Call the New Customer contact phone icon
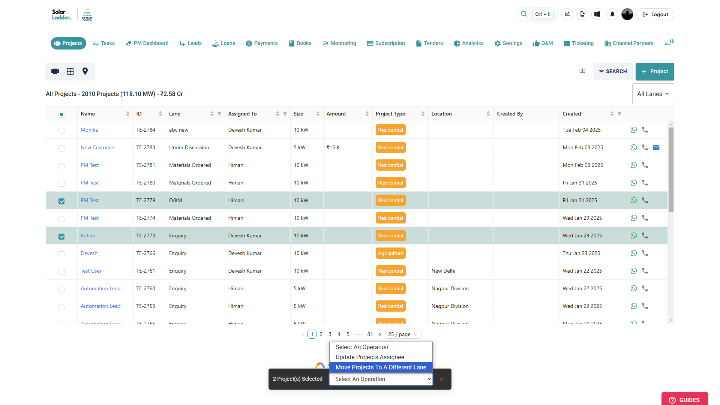Screen dimensions: 720x405 (x=645, y=148)
